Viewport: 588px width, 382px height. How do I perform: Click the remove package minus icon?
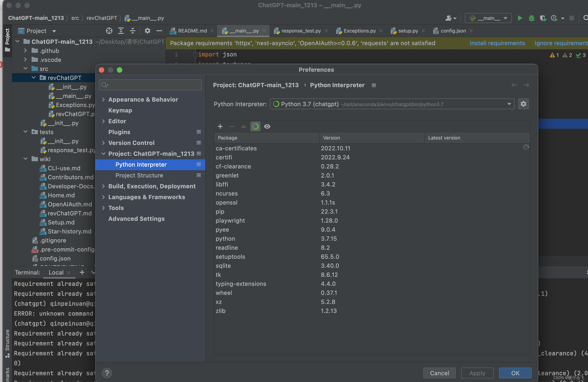pos(232,127)
